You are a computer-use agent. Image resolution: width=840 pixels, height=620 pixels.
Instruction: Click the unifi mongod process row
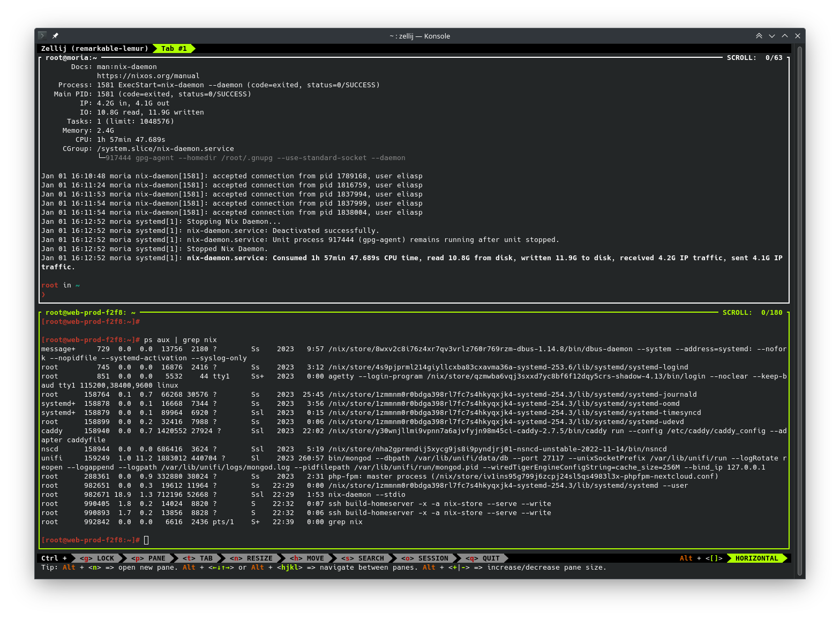tap(414, 463)
